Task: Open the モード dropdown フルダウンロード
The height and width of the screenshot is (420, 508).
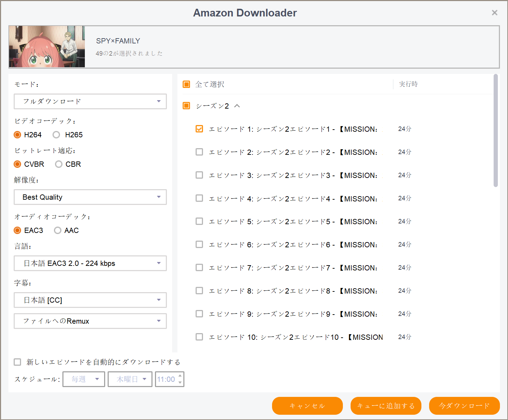Action: (90, 101)
